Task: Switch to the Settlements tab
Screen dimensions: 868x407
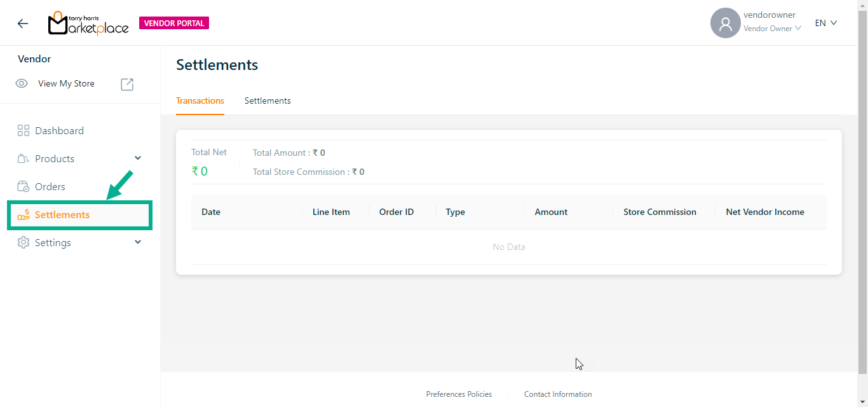Action: coord(268,100)
